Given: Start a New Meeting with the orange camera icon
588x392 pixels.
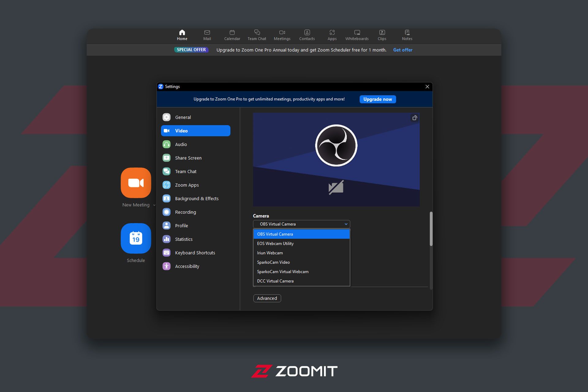Looking at the screenshot, I should 136,183.
